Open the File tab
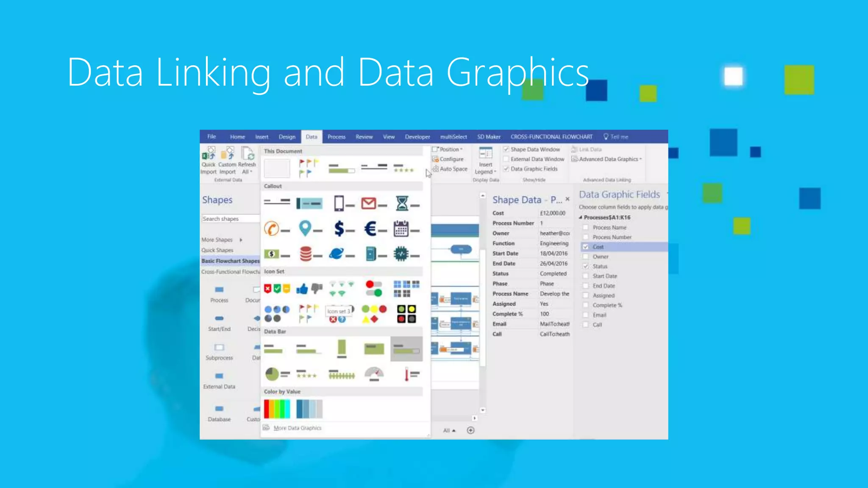The width and height of the screenshot is (868, 488). coord(211,137)
